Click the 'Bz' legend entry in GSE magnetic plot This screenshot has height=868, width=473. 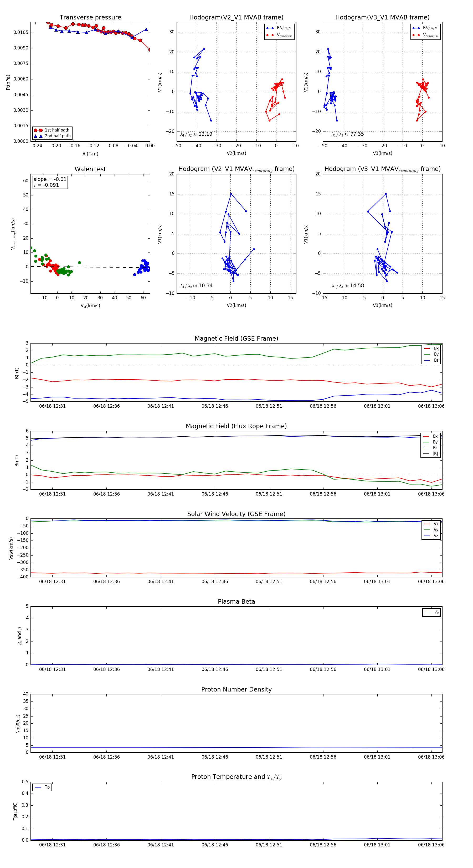[x=431, y=360]
